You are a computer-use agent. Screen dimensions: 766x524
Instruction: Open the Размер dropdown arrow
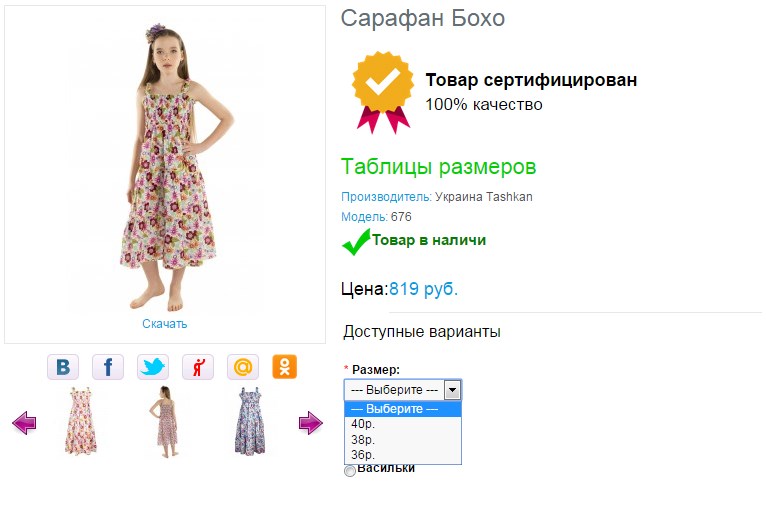452,389
